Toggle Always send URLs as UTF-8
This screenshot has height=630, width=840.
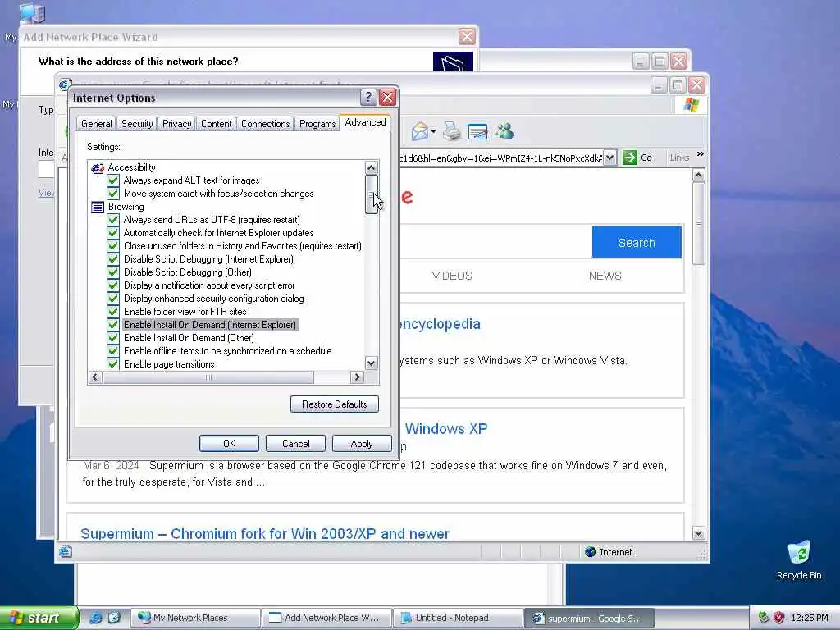(x=113, y=220)
